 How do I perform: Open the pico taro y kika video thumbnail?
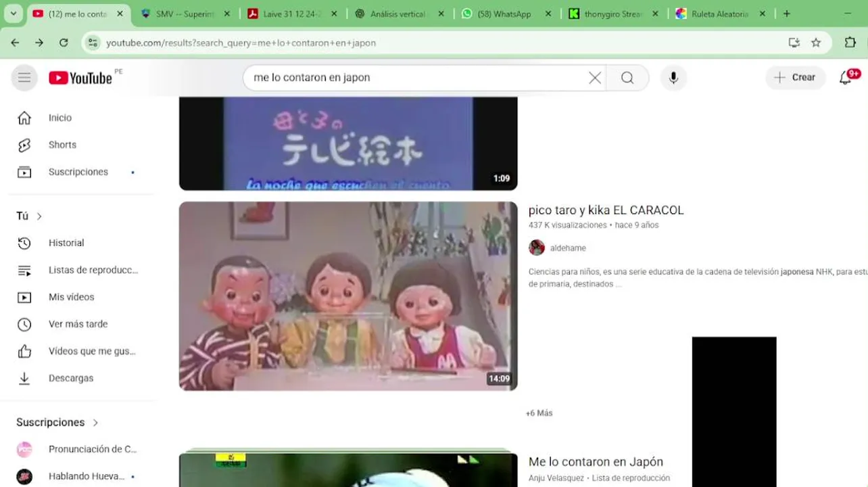348,296
